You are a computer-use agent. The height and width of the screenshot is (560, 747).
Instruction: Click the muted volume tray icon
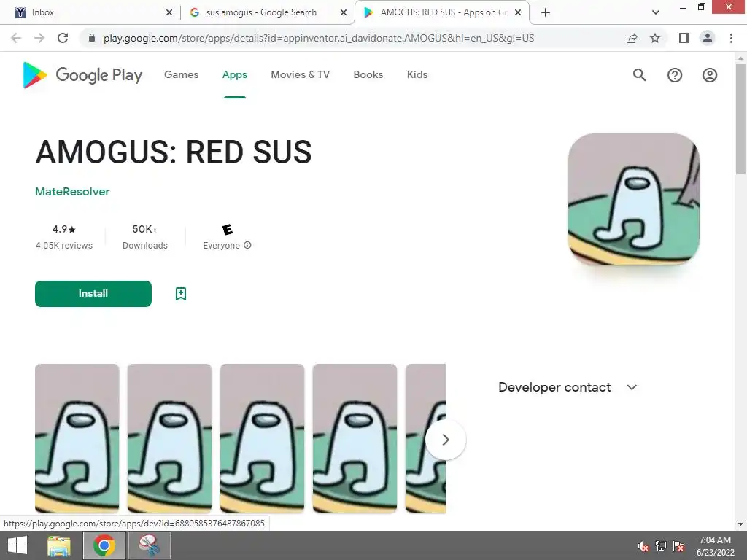pyautogui.click(x=643, y=546)
